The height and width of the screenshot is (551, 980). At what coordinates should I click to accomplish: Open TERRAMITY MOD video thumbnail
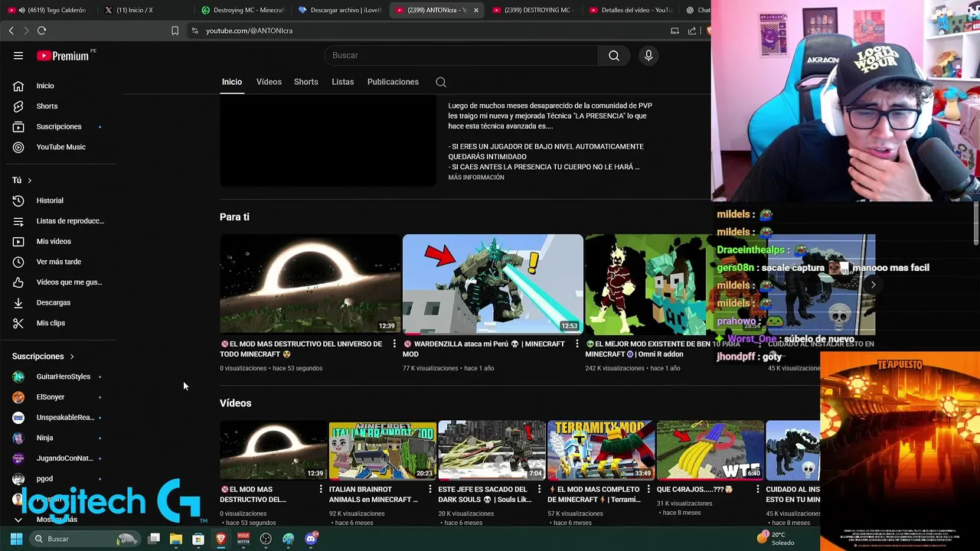(x=601, y=451)
